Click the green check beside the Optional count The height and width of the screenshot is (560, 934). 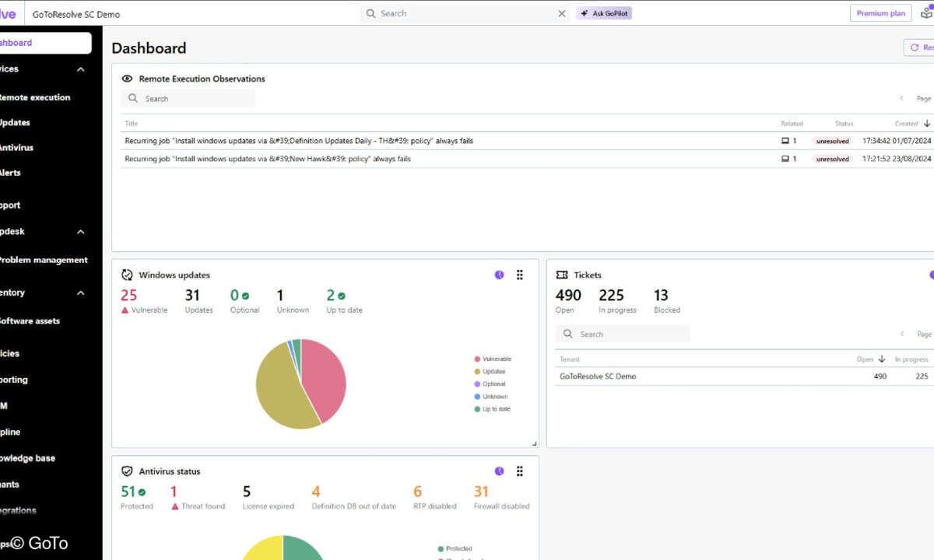(x=245, y=296)
